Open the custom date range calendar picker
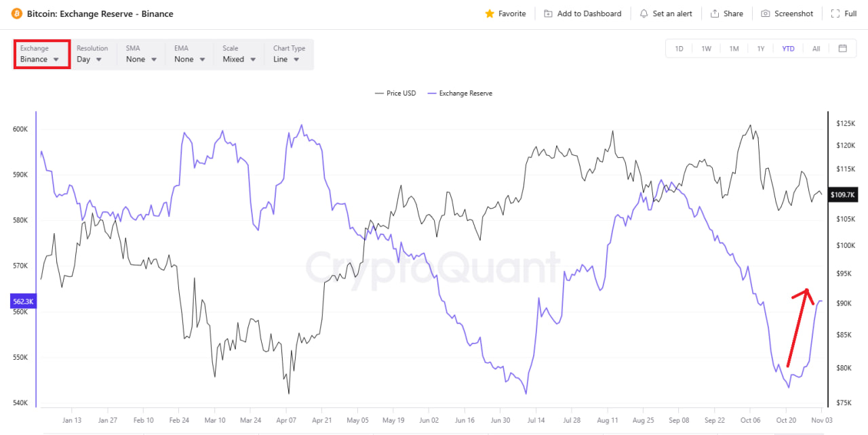 842,48
